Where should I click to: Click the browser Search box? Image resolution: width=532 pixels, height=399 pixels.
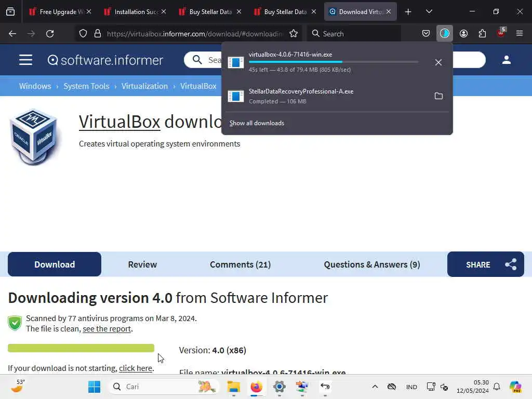coord(354,34)
